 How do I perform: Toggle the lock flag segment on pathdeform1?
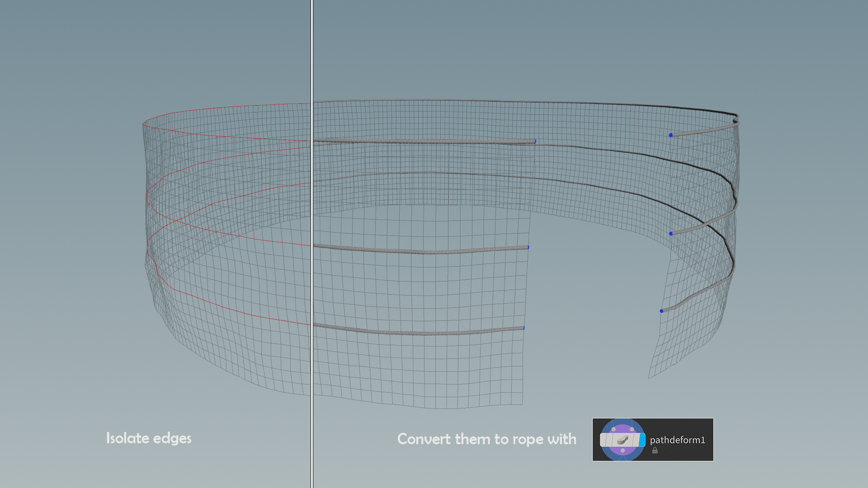point(609,440)
